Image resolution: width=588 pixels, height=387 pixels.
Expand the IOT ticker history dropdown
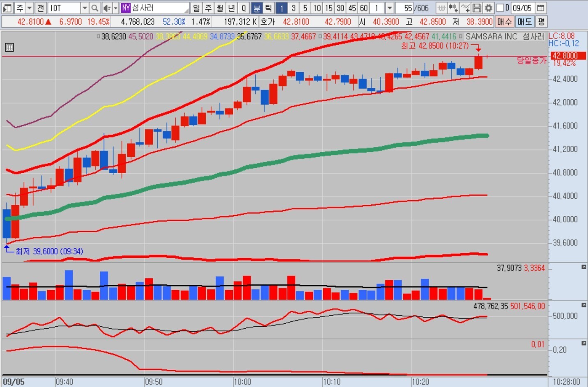[x=85, y=8]
